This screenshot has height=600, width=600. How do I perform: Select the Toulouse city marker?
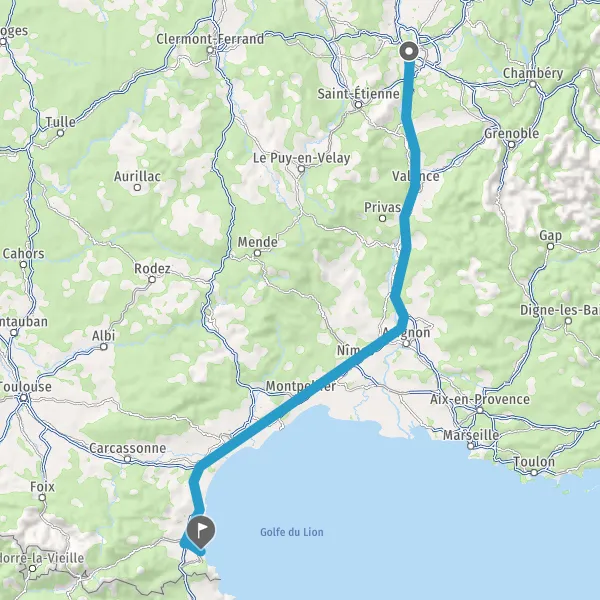[x=24, y=398]
